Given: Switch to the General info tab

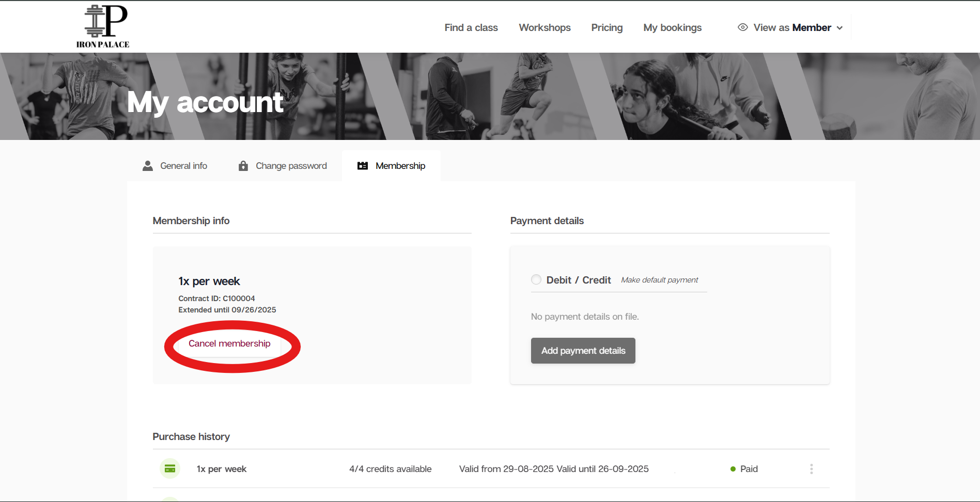Looking at the screenshot, I should 175,166.
